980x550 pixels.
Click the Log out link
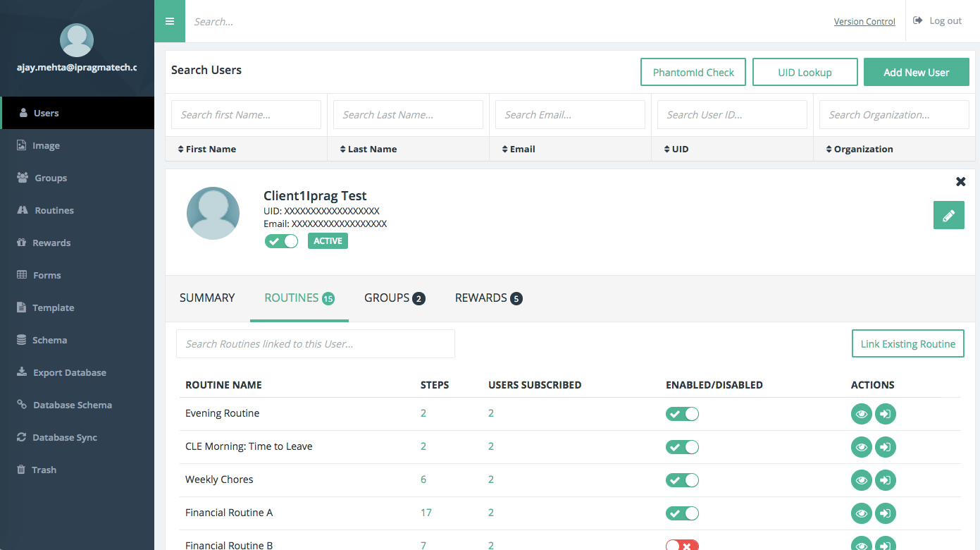click(x=938, y=20)
